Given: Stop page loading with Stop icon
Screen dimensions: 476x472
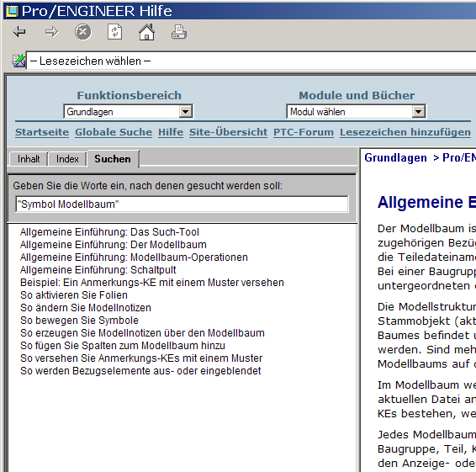Looking at the screenshot, I should (x=83, y=32).
